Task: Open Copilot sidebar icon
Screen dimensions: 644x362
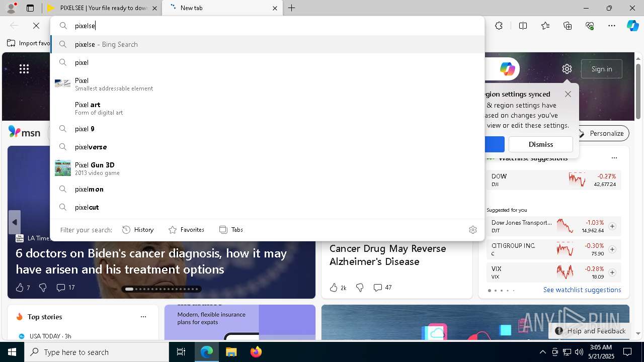Action: [x=632, y=26]
